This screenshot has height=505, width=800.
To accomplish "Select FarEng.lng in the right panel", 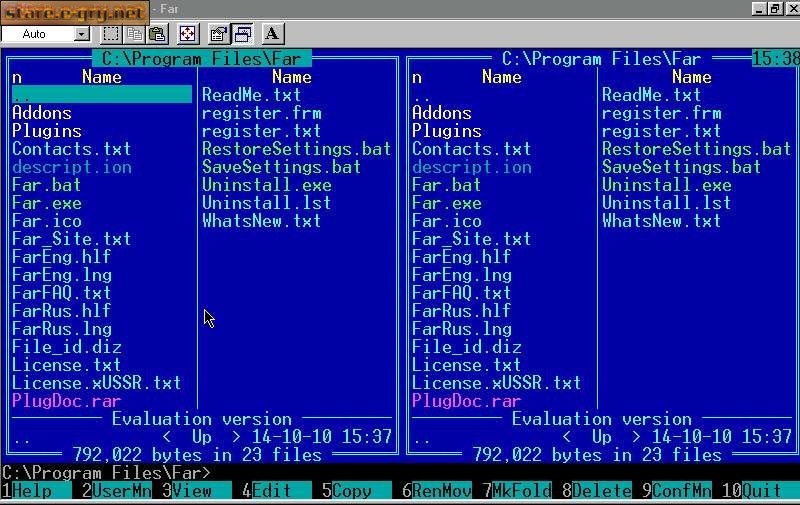I will tap(461, 275).
